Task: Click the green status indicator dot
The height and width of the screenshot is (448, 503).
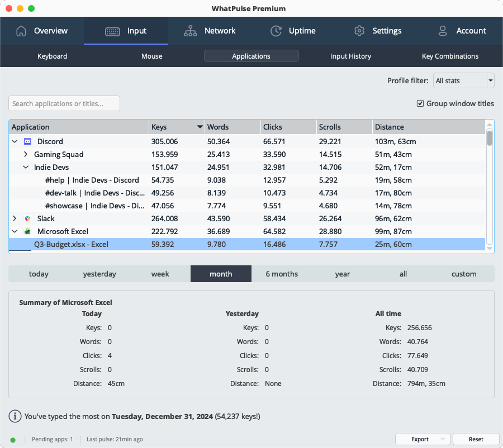Action: 13,440
